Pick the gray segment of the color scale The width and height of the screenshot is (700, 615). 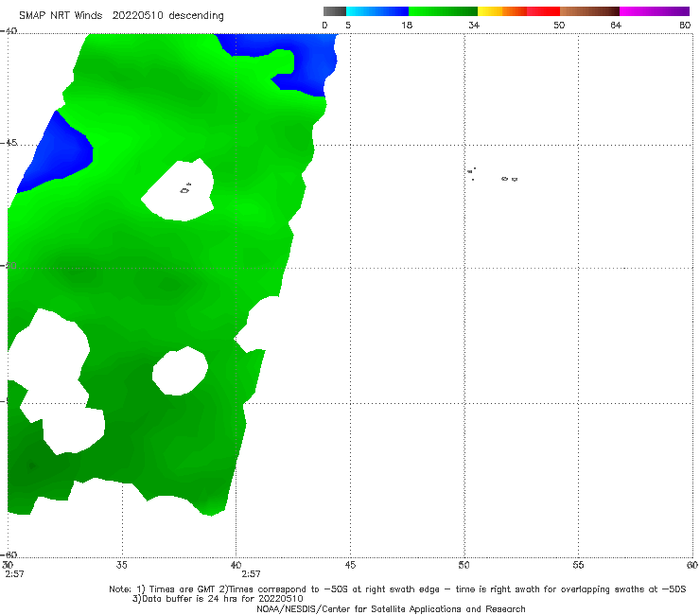(335, 11)
